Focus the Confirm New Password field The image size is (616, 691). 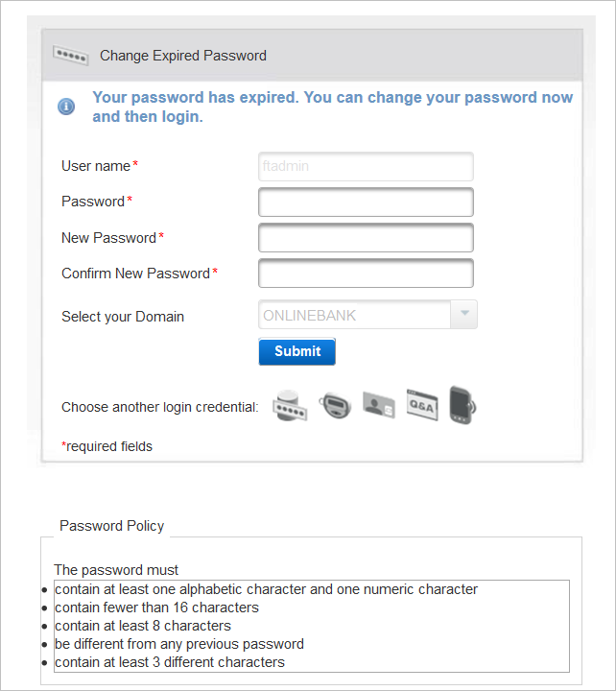pyautogui.click(x=366, y=274)
